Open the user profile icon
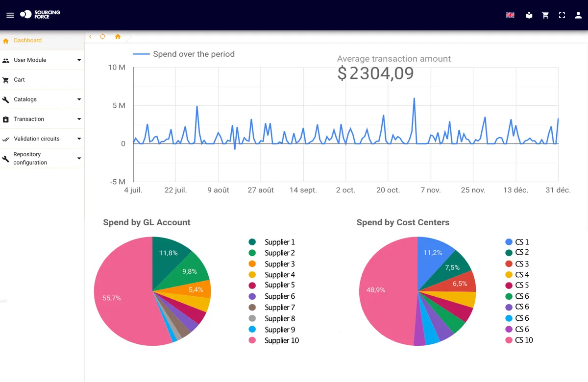The image size is (588, 382). click(x=578, y=15)
